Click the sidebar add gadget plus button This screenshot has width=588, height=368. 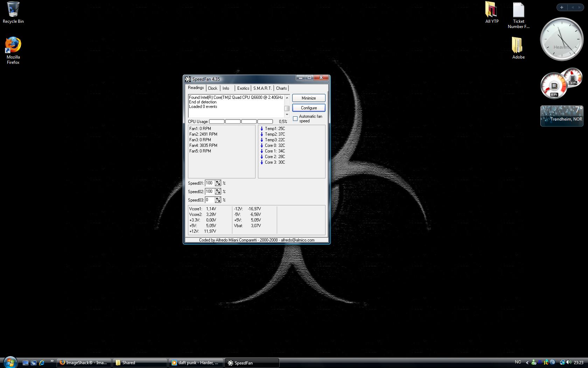pos(561,7)
